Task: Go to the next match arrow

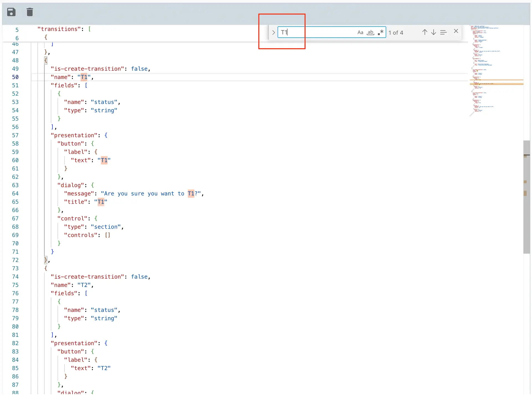Action: (x=434, y=32)
